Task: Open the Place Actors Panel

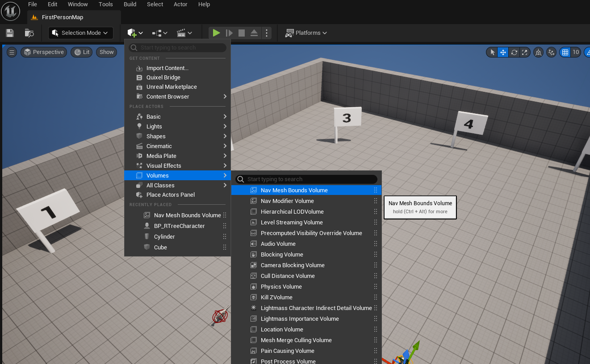Action: [x=177, y=195]
